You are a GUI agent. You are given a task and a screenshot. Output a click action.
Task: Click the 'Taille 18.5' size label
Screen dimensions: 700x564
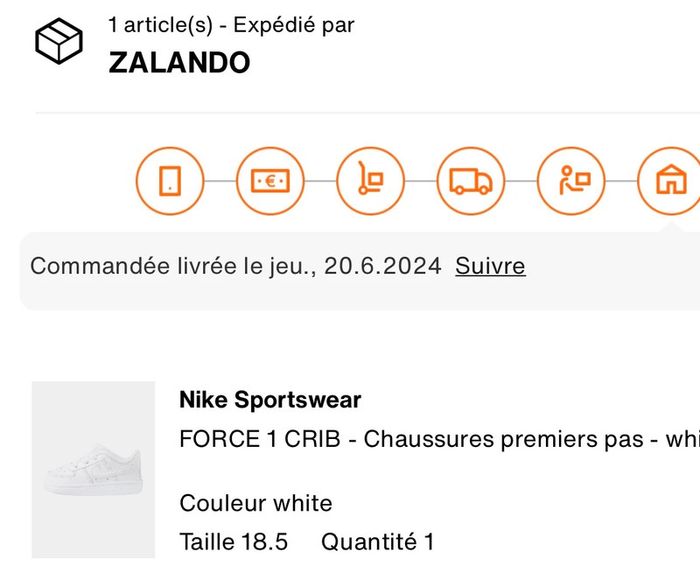[x=233, y=542]
